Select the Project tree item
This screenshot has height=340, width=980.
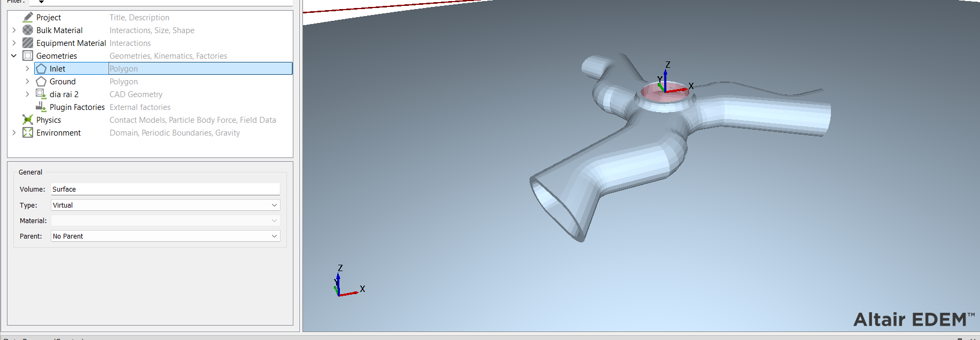click(x=49, y=17)
